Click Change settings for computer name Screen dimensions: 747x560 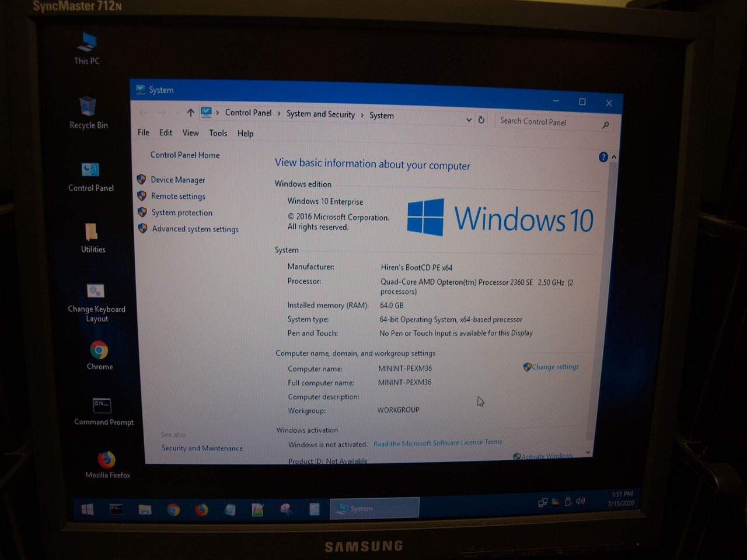(x=555, y=367)
